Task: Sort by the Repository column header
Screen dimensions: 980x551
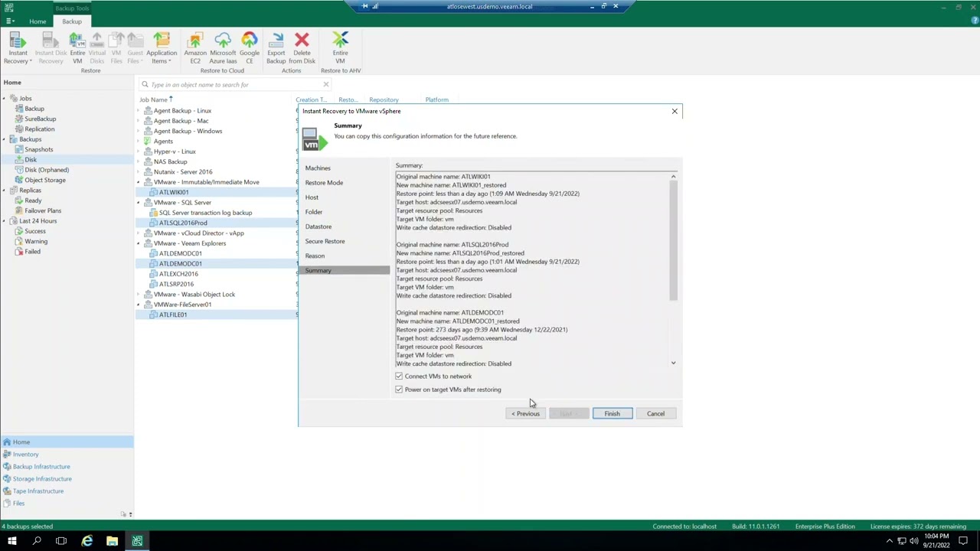Action: (384, 99)
